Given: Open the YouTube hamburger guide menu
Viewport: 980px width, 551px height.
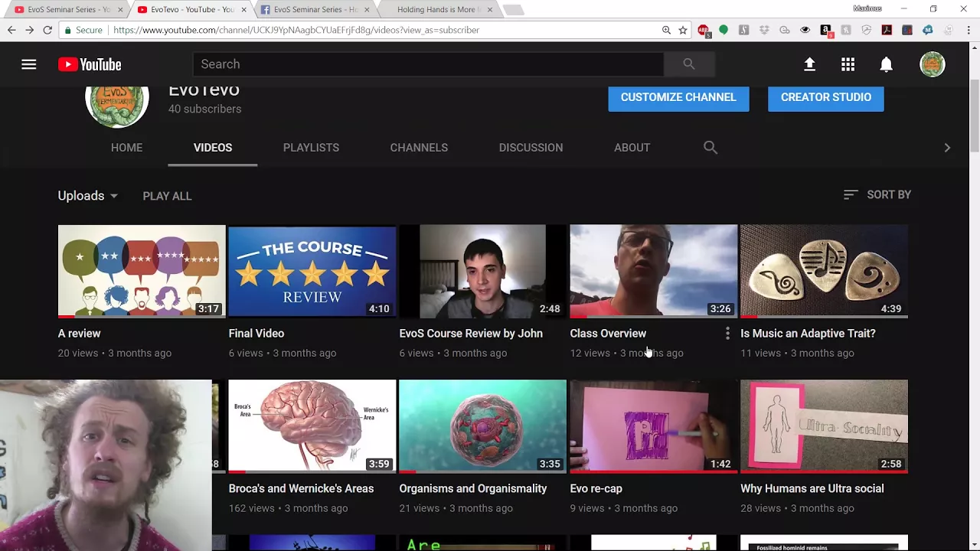Looking at the screenshot, I should click(x=28, y=64).
